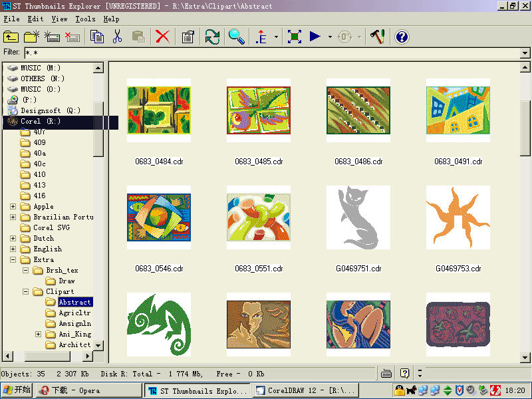Select the Agricltr folder
Screen dimensions: 532x399
click(x=74, y=313)
